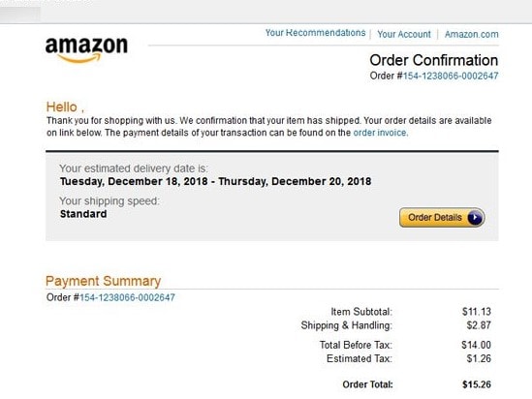Click the Order Total amount $15.26
This screenshot has height=399, width=532.
point(477,384)
